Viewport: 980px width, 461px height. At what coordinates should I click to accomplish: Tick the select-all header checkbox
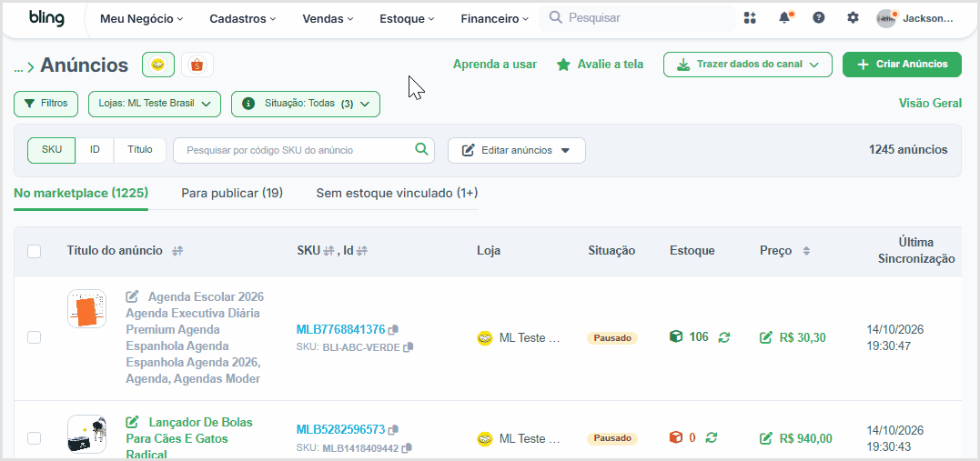point(35,251)
